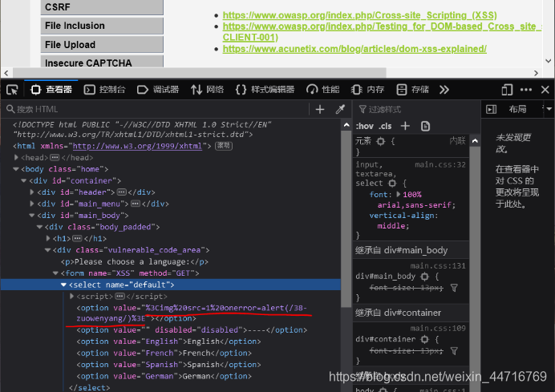The height and width of the screenshot is (392, 555).
Task: Open the Style Editor (样式编辑器) tab
Action: pos(265,90)
